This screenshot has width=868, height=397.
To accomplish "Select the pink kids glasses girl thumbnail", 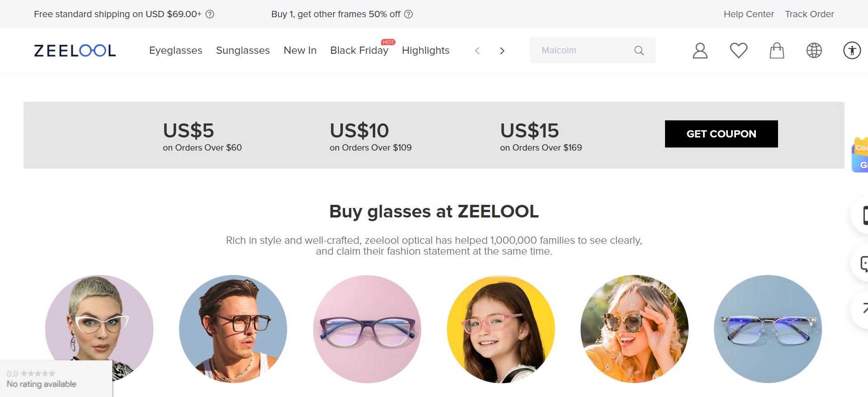I will [x=500, y=329].
